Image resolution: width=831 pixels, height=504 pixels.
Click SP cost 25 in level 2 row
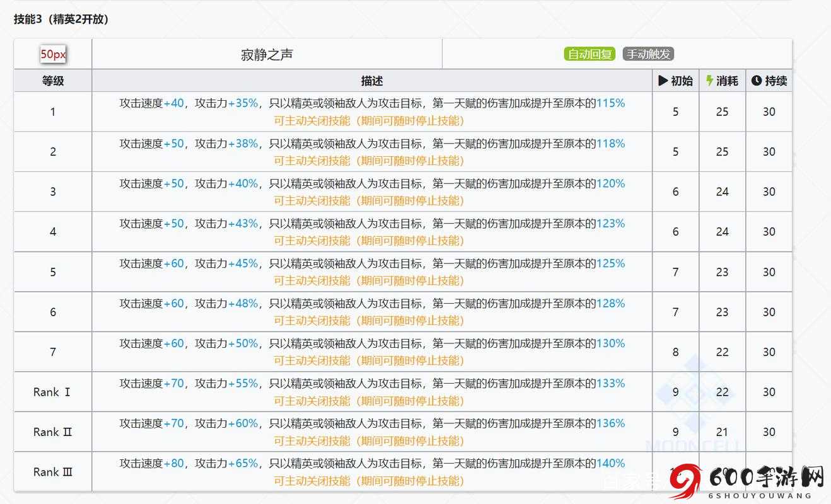point(723,152)
